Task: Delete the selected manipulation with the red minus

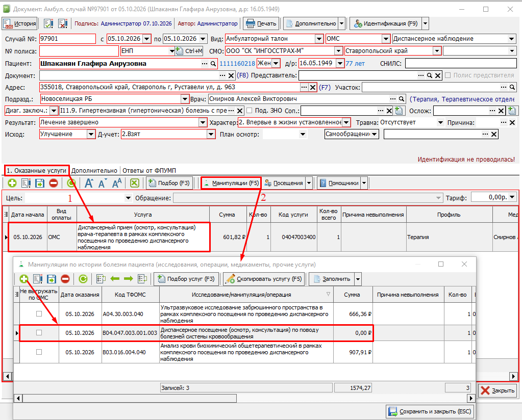Action: (65, 279)
